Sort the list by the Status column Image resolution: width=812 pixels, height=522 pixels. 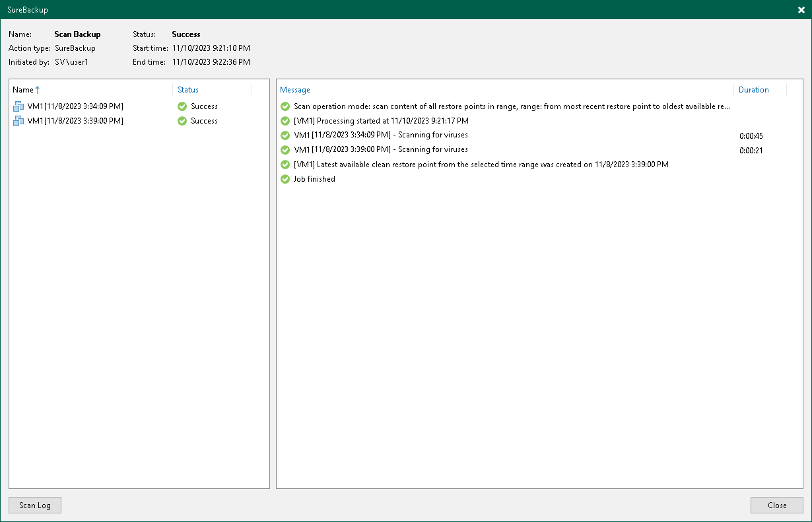tap(188, 89)
